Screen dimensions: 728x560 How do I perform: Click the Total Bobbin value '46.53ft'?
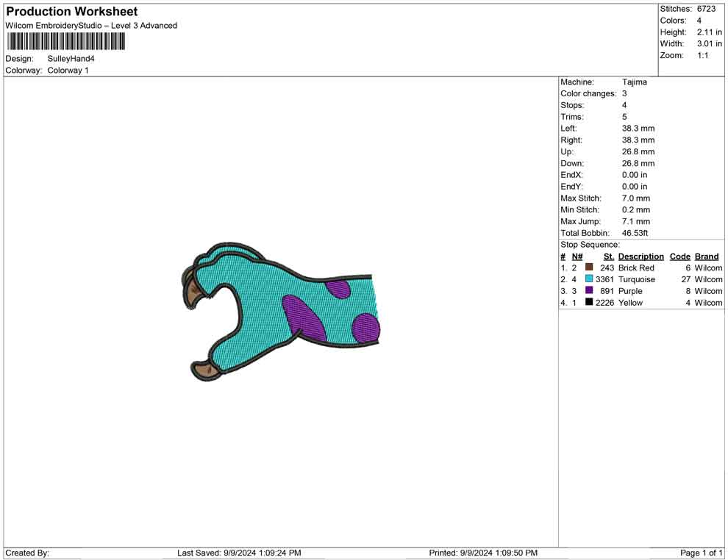coord(635,233)
